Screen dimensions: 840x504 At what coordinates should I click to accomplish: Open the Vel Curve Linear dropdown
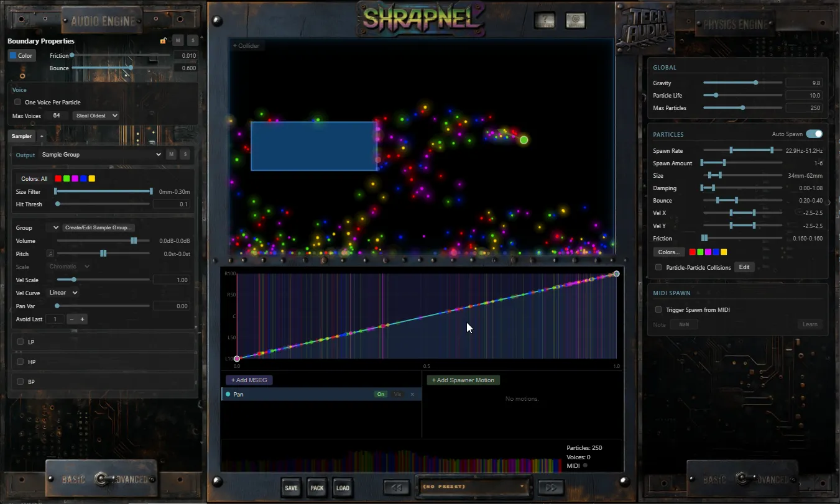pyautogui.click(x=63, y=293)
